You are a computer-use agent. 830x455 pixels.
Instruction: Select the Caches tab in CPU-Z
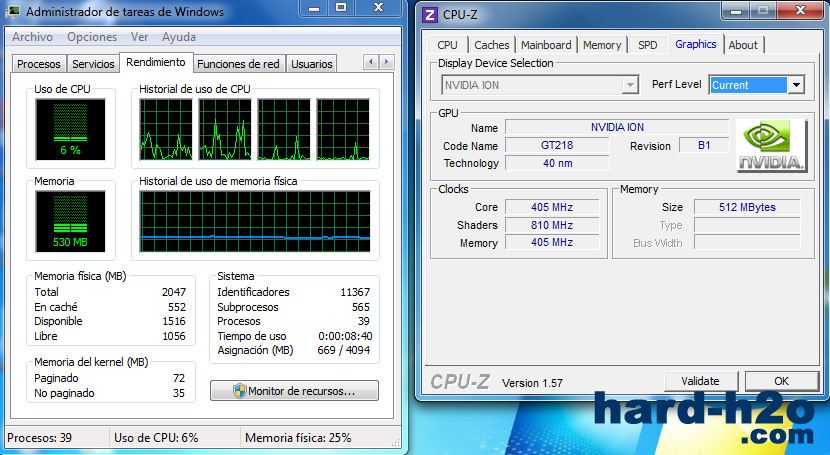(x=492, y=45)
